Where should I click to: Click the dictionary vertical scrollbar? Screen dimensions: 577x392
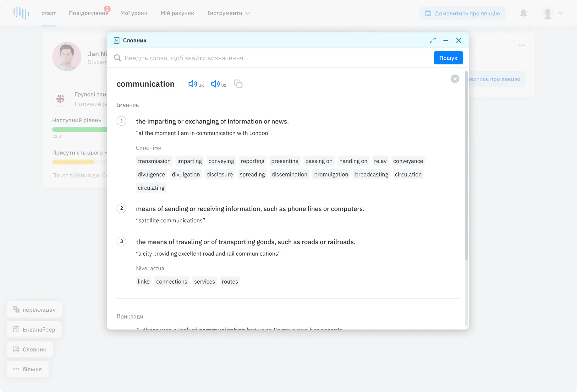(x=466, y=166)
